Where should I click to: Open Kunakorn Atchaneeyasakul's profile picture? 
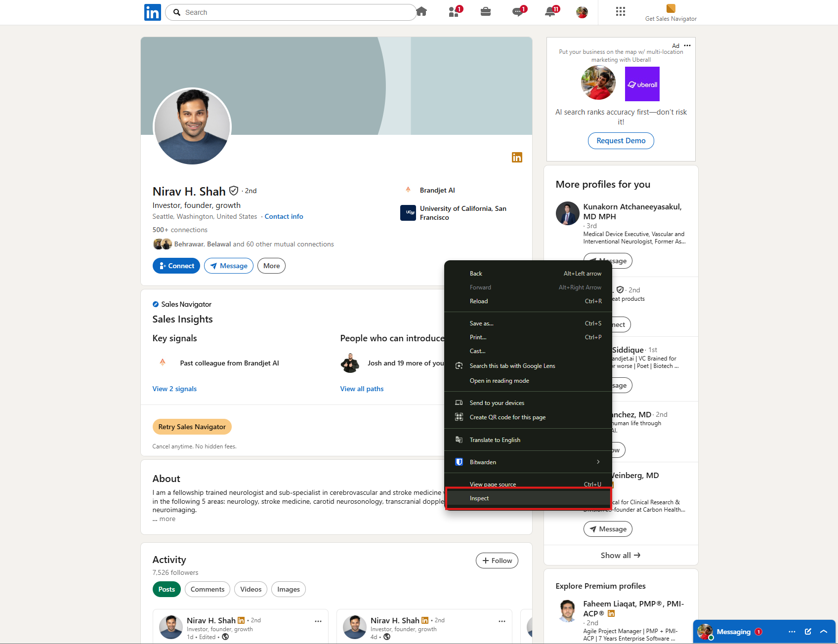pyautogui.click(x=567, y=213)
